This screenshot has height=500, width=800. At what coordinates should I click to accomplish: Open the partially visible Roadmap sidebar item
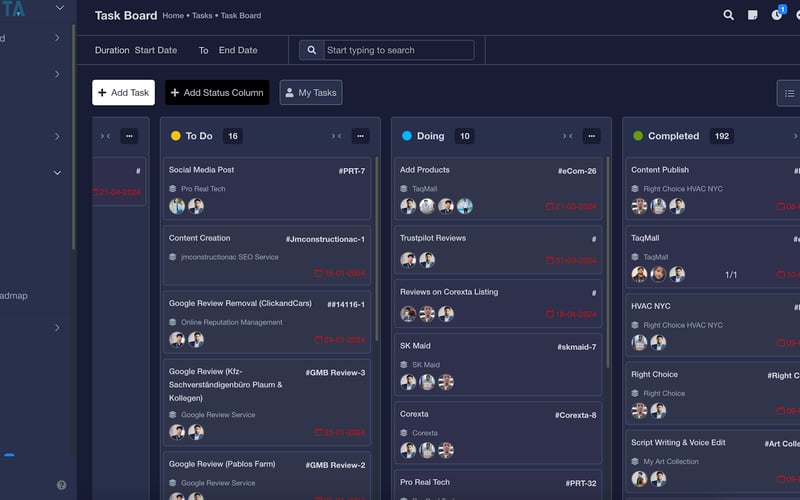(x=14, y=295)
